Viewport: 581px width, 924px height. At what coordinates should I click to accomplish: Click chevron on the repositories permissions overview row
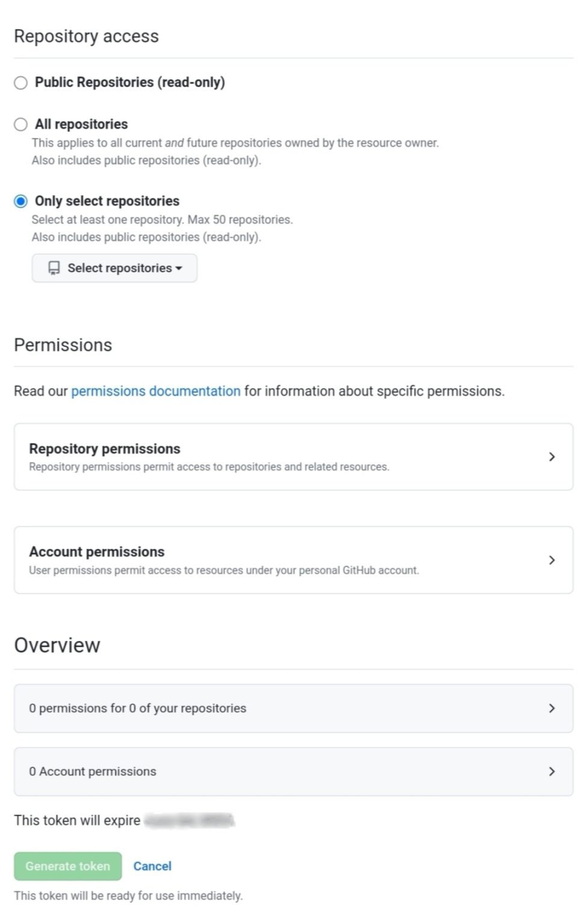551,708
